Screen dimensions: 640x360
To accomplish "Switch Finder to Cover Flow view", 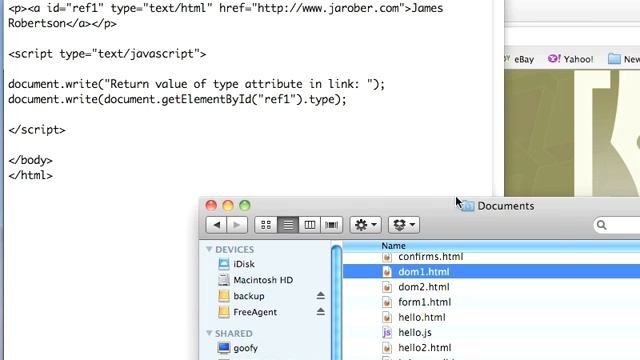I will point(331,225).
